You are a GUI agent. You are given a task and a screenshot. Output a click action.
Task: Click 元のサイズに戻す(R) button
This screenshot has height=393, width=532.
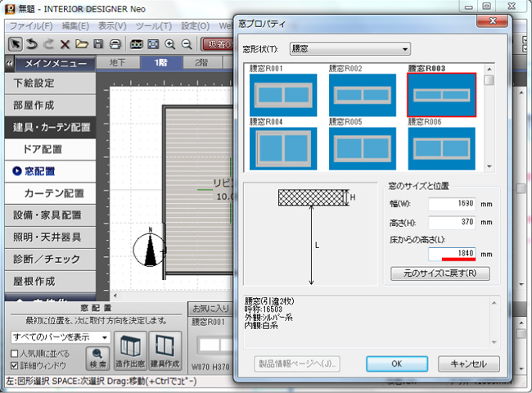click(x=440, y=273)
